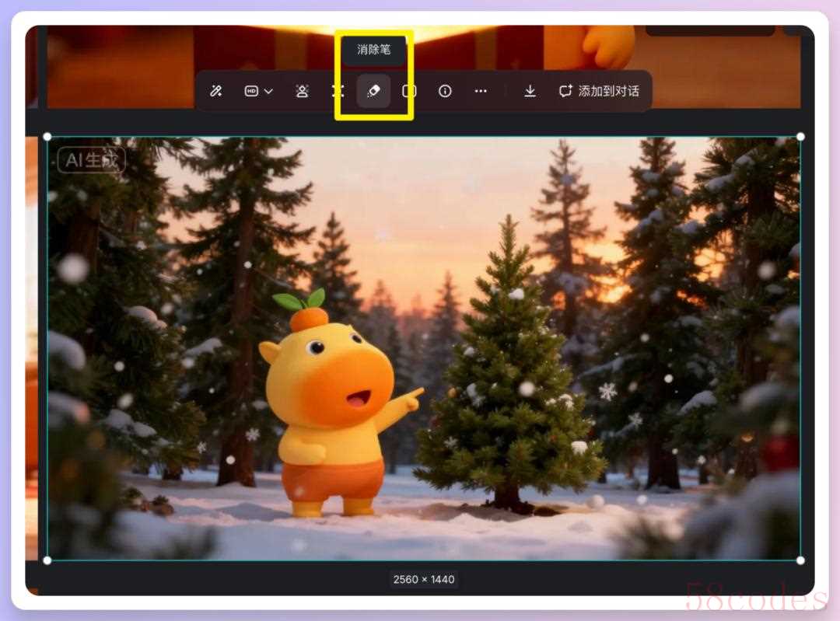The image size is (840, 621).
Task: Show image info via the circled i icon
Action: click(x=445, y=91)
